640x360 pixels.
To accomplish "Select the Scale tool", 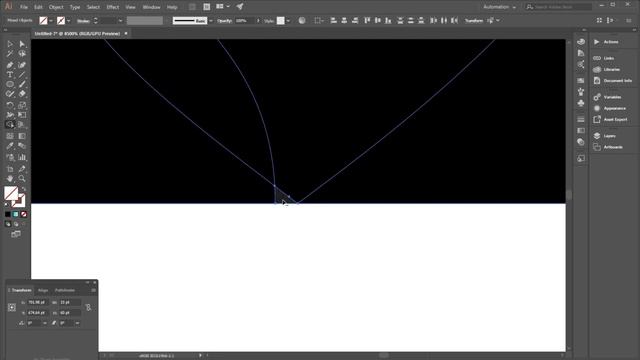I will click(x=22, y=105).
